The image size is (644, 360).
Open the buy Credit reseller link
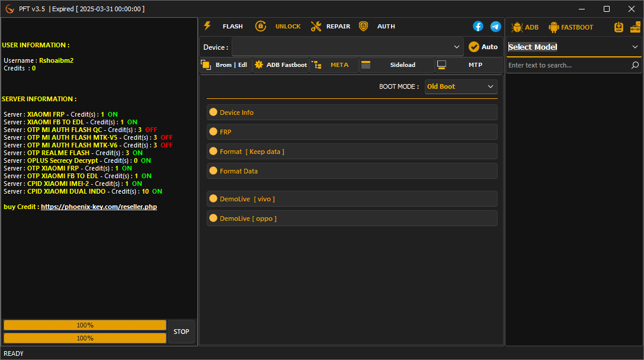99,206
